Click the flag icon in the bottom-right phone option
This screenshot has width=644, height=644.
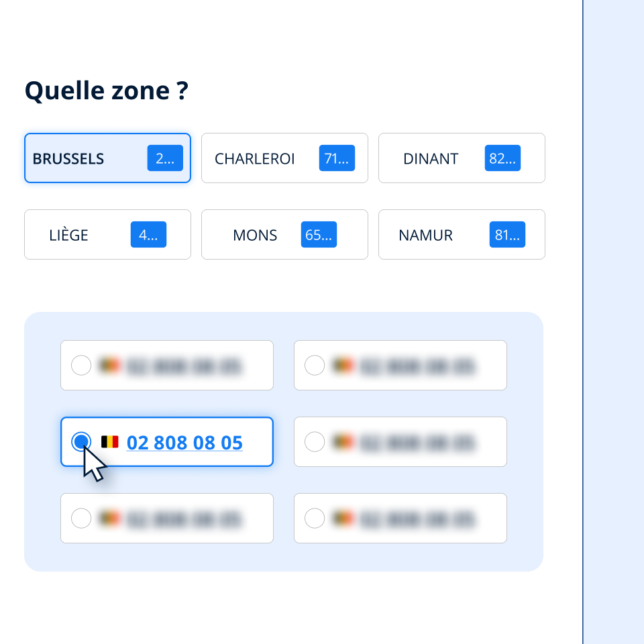[x=342, y=518]
